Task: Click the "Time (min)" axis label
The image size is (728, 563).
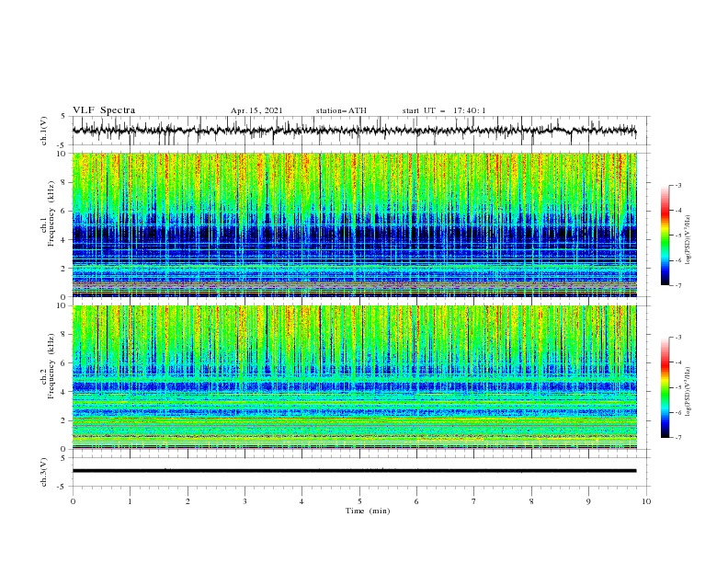Action: pos(368,511)
